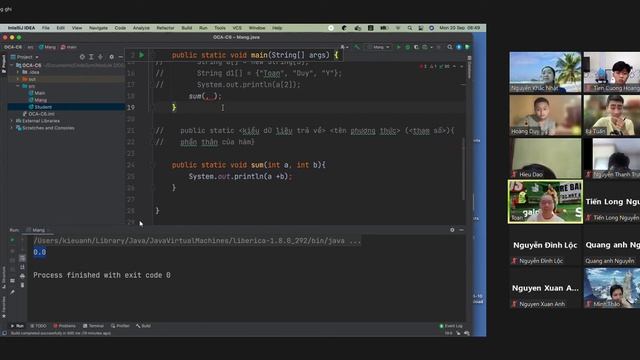Open macOS Control Center icon
The image size is (640, 360).
click(420, 28)
